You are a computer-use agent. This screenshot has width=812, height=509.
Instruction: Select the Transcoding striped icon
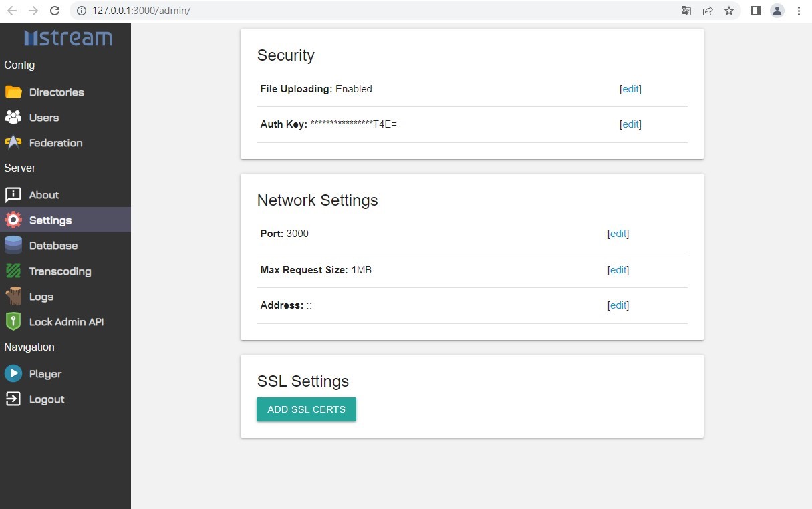pos(13,271)
